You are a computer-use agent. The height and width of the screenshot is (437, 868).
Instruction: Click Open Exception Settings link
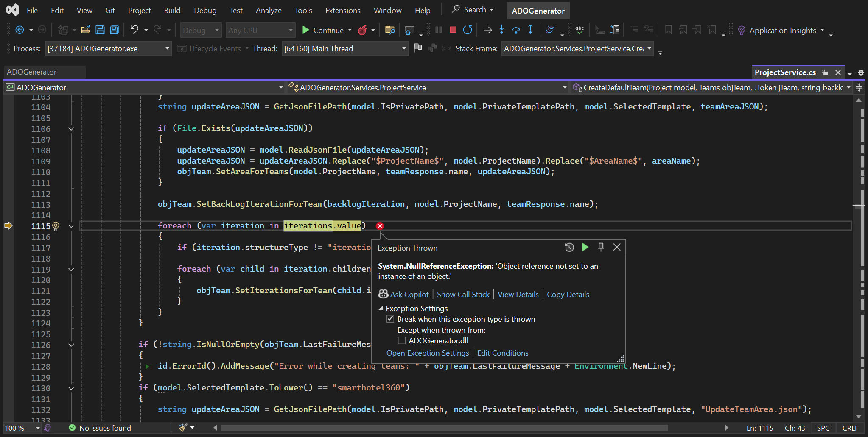428,353
